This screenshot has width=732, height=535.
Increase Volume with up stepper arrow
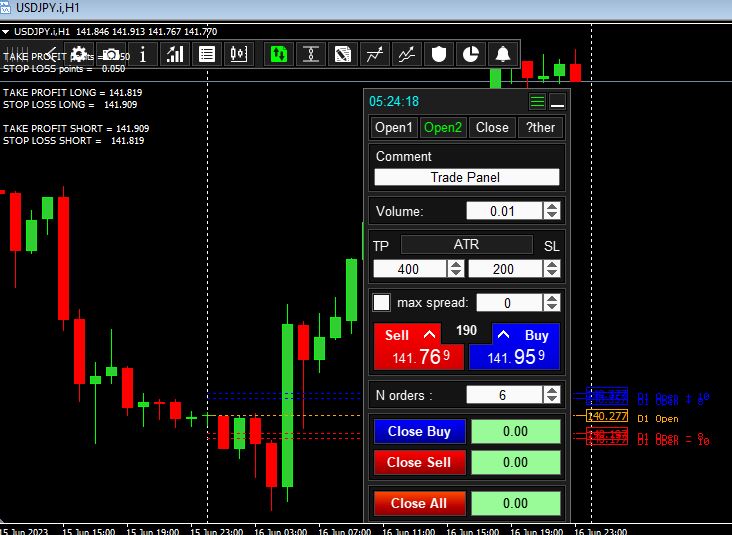[552, 207]
